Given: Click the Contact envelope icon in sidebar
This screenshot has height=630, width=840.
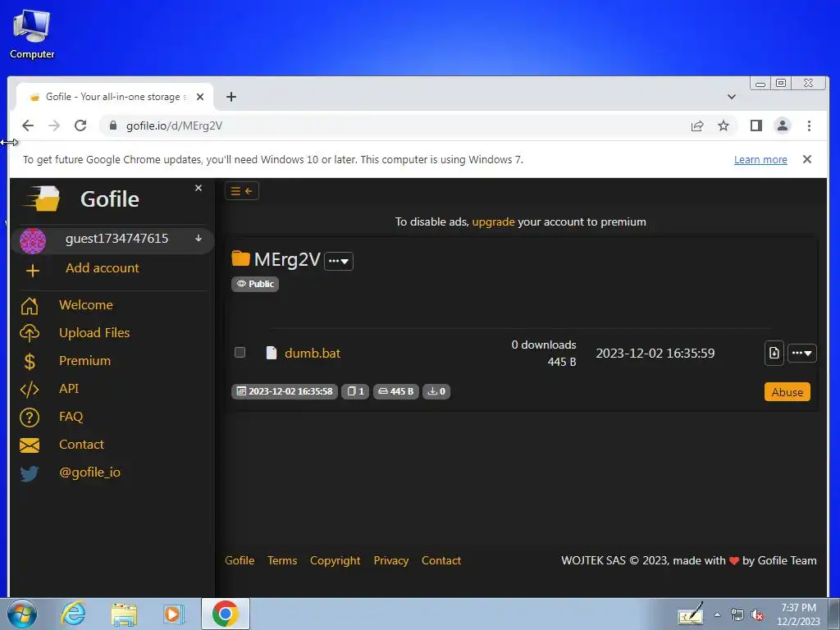Looking at the screenshot, I should point(30,445).
